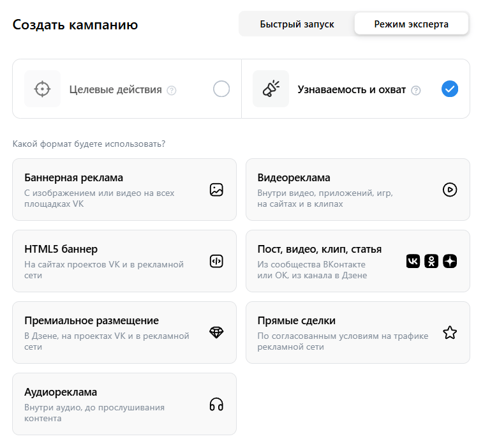
Task: Click the diamond icon in Премиальное размещение
Action: point(216,332)
